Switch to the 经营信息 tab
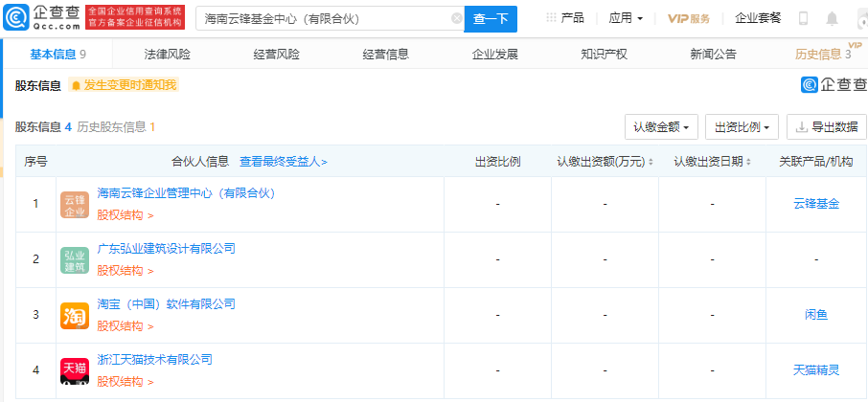Image resolution: width=868 pixels, height=402 pixels. point(386,55)
